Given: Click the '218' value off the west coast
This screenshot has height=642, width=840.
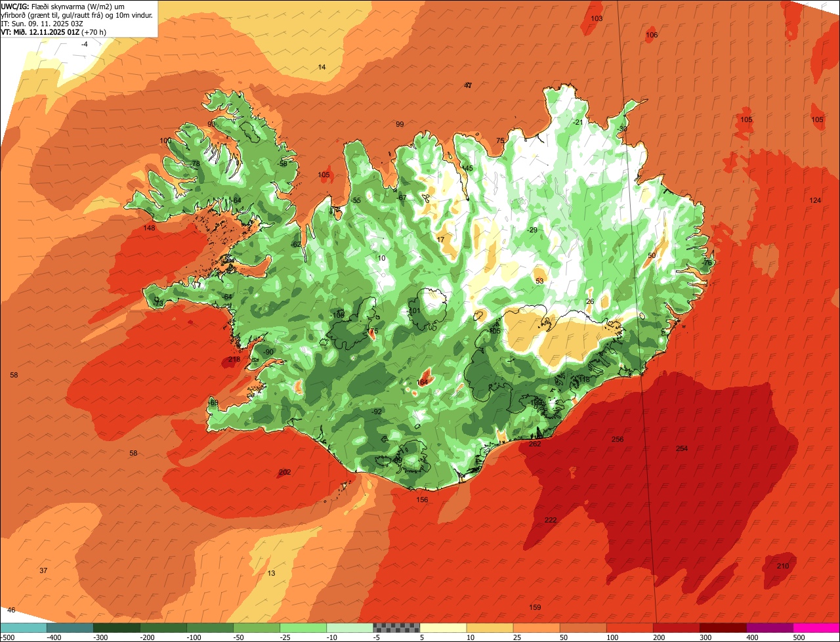Looking at the screenshot, I should pos(234,360).
